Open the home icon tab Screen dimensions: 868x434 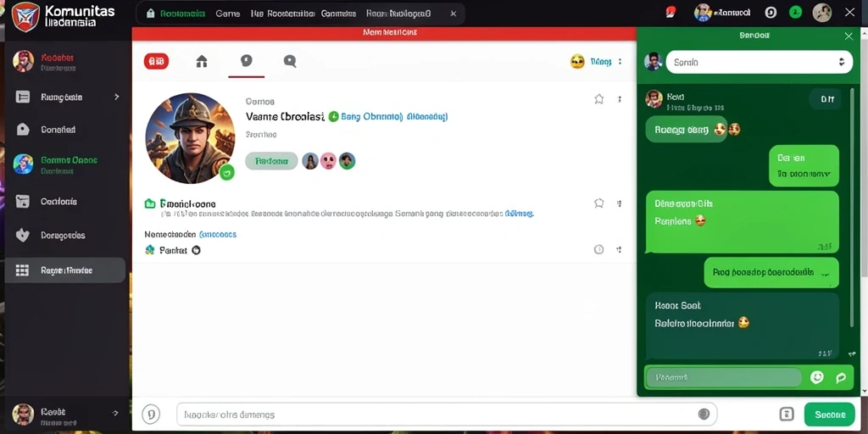pos(202,61)
